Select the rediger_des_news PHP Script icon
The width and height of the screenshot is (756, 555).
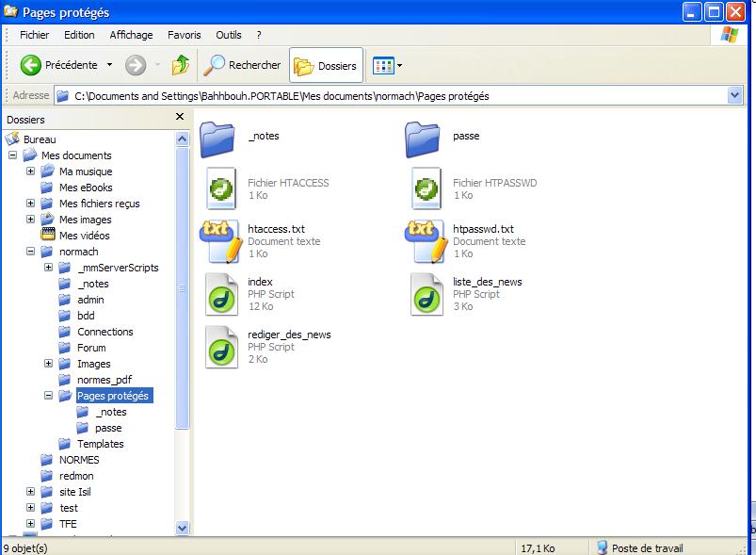pos(221,347)
